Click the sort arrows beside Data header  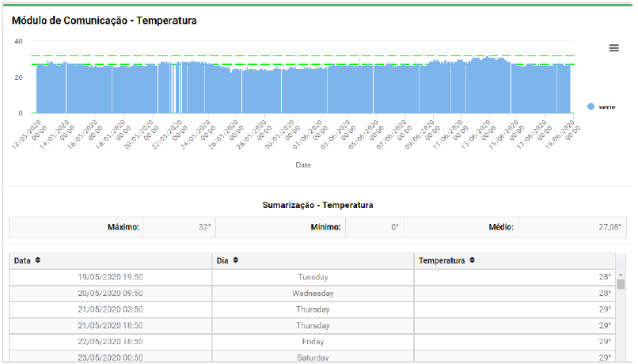[x=38, y=260]
